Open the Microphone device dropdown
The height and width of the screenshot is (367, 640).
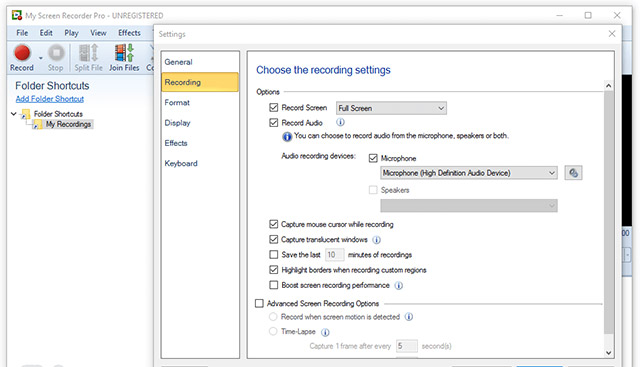[469, 173]
